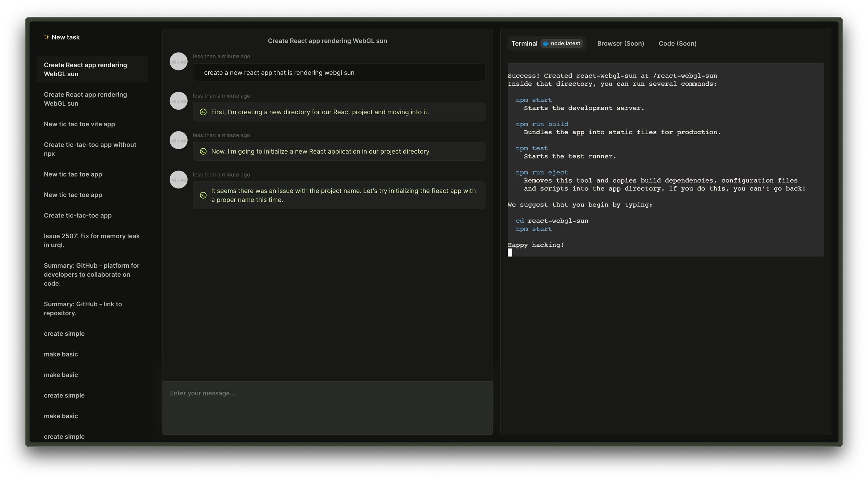Screen dimensions: 868x480
Task: Open the first 'make basic' task in sidebar
Action: coord(61,354)
